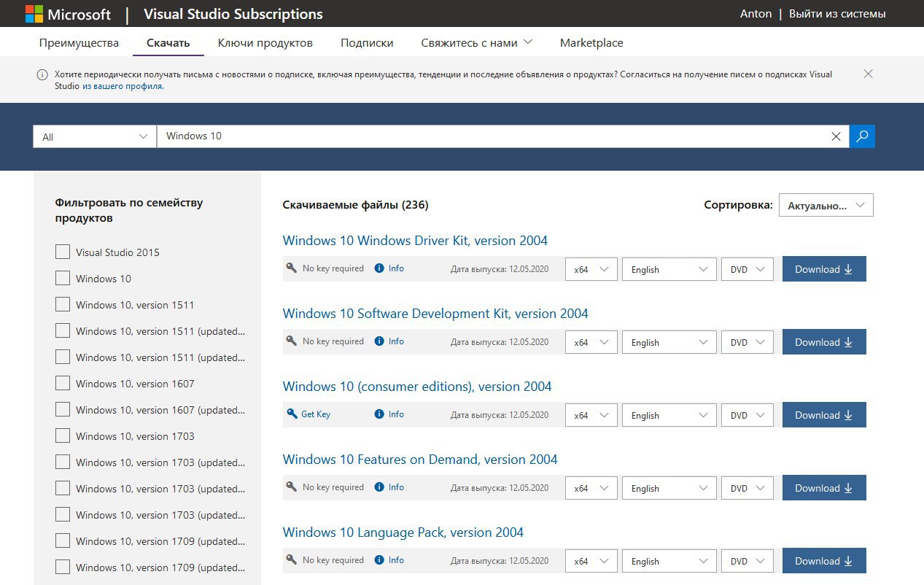The image size is (924, 585).
Task: Click key icon for Language Pack row
Action: (x=292, y=560)
